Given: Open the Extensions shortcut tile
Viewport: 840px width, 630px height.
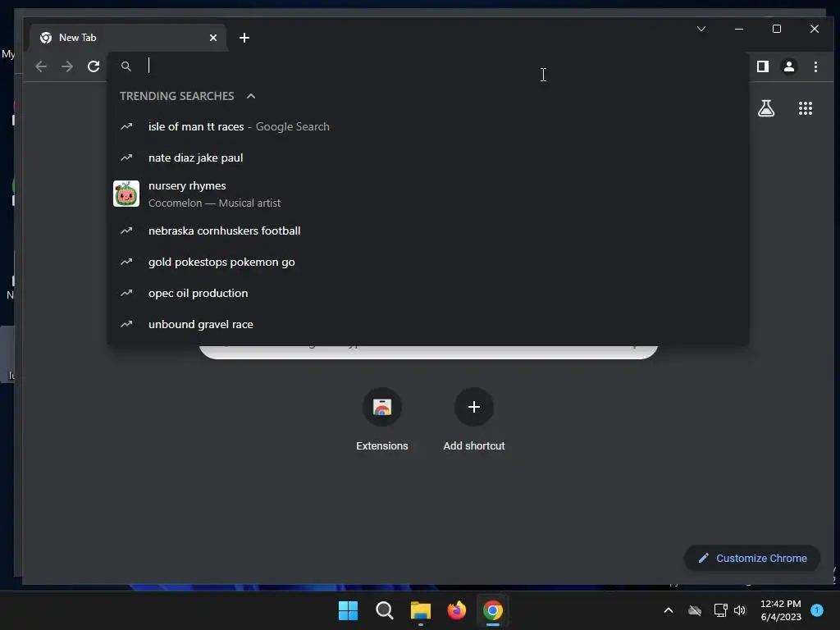Looking at the screenshot, I should [382, 420].
